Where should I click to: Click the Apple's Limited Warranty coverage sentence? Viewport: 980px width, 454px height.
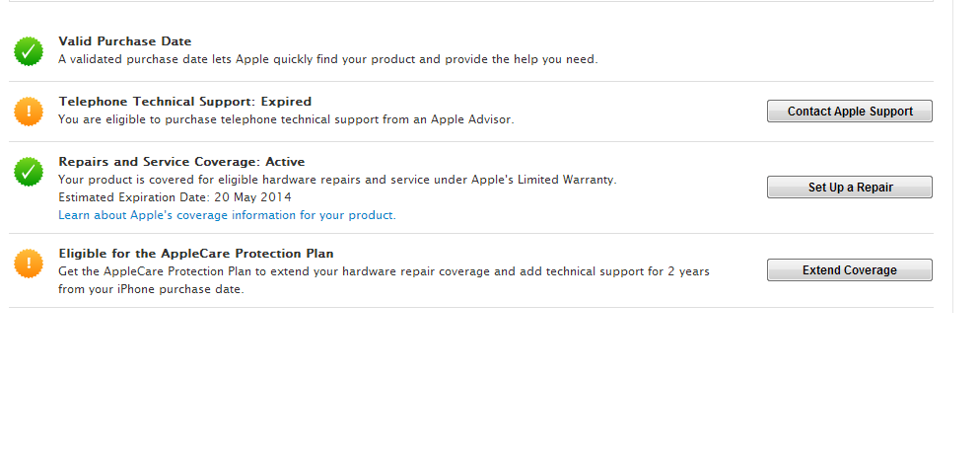336,180
